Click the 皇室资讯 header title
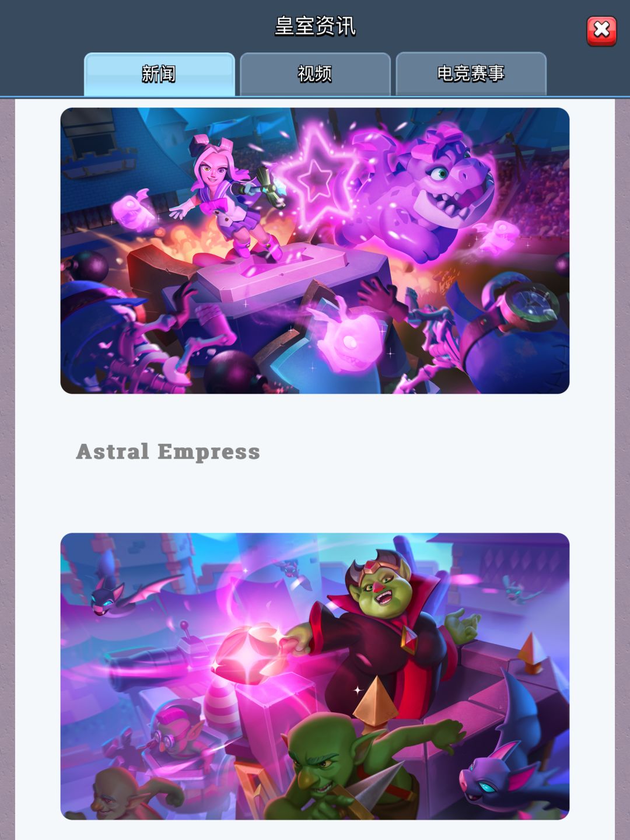630x840 pixels. 315,26
